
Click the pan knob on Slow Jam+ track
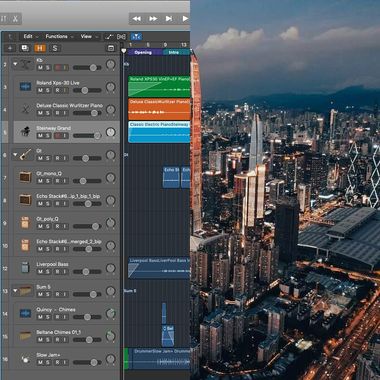(x=111, y=359)
